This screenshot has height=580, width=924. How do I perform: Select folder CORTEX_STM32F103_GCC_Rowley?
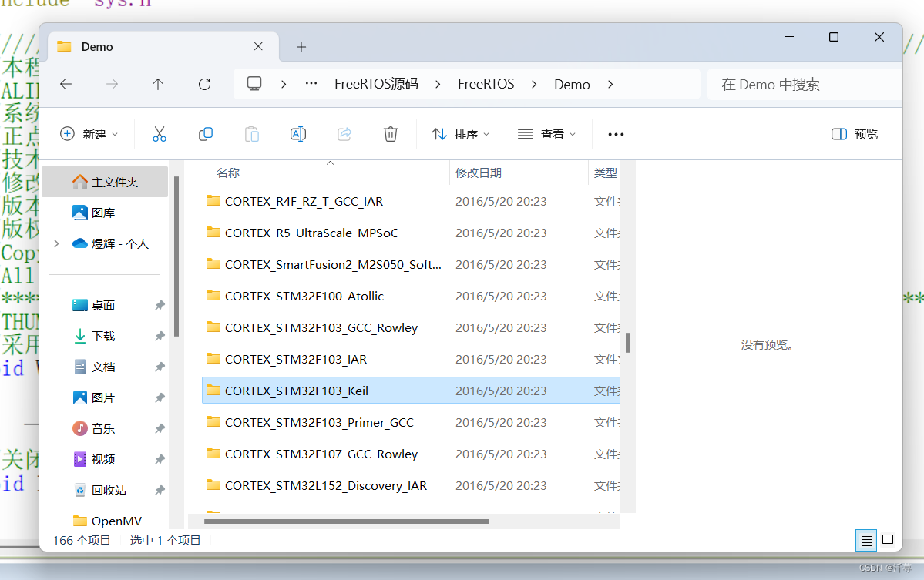coord(411,327)
